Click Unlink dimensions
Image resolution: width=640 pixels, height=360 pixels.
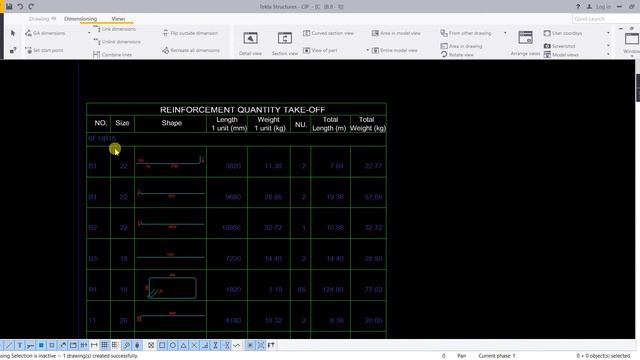[117, 42]
